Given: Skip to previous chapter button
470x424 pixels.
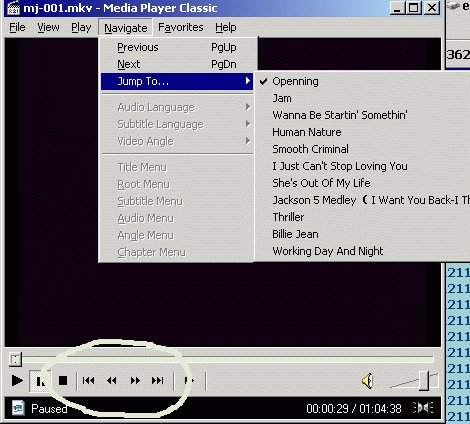Looking at the screenshot, I should coord(88,380).
